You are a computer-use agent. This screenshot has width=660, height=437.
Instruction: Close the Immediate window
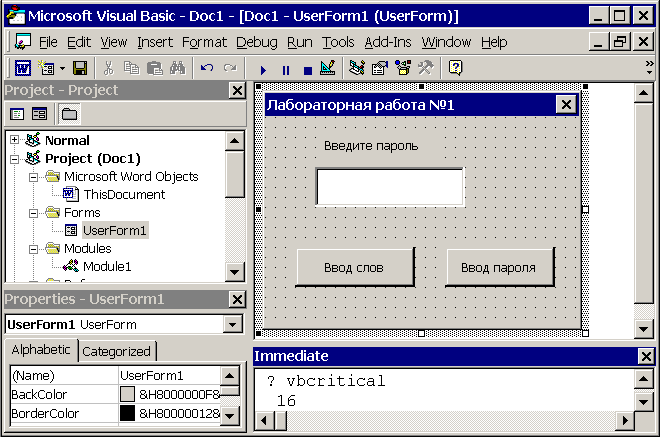pos(646,357)
